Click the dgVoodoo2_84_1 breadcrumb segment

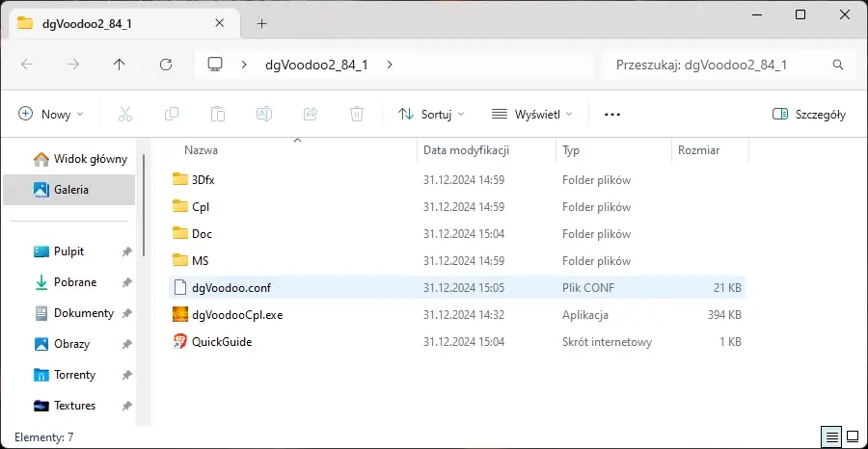[316, 65]
